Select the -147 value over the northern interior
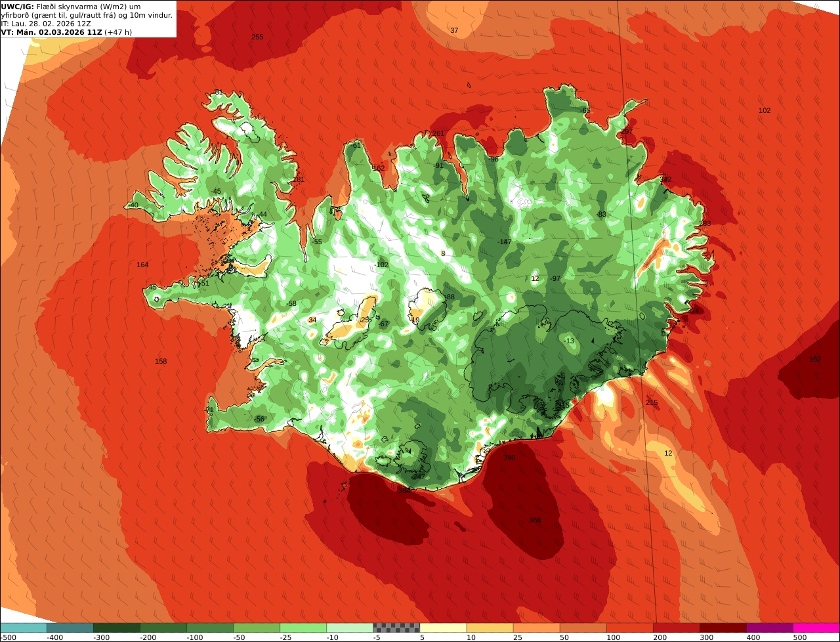Screen dimensions: 840x642 503,242
